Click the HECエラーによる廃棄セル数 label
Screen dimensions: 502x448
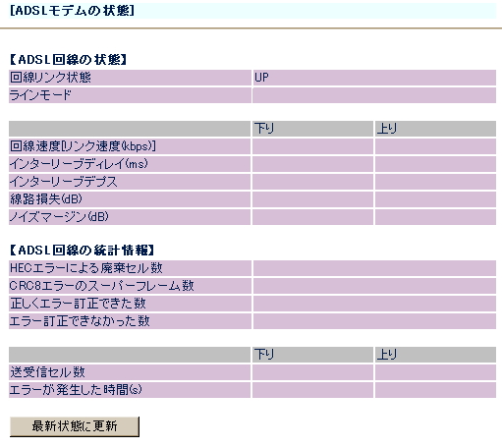(86, 268)
